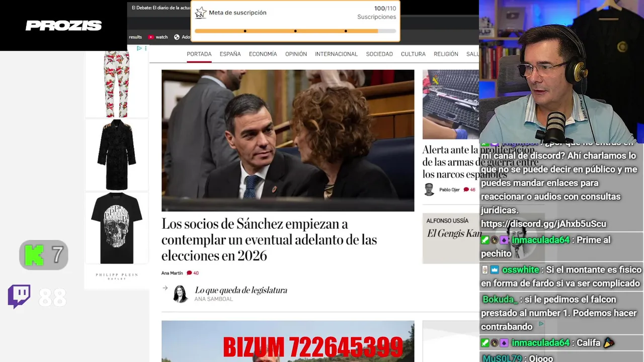Click the weapons article photo

coord(450,105)
